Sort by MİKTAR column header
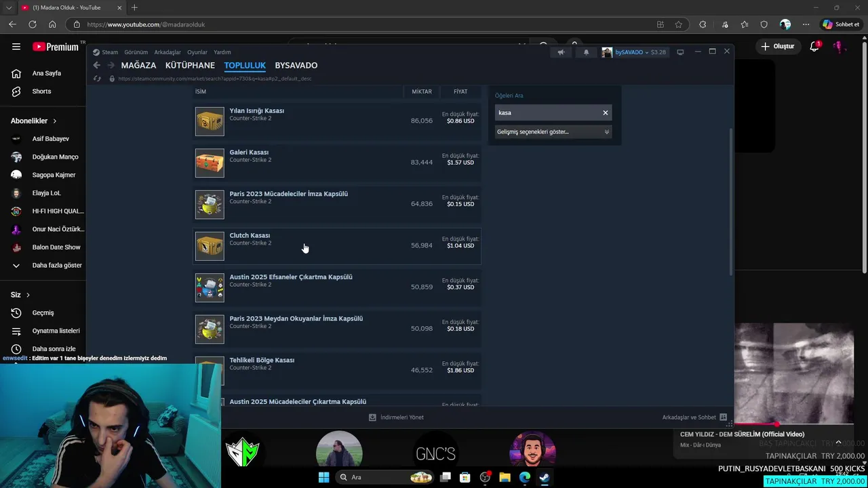This screenshot has width=868, height=488. (x=422, y=91)
